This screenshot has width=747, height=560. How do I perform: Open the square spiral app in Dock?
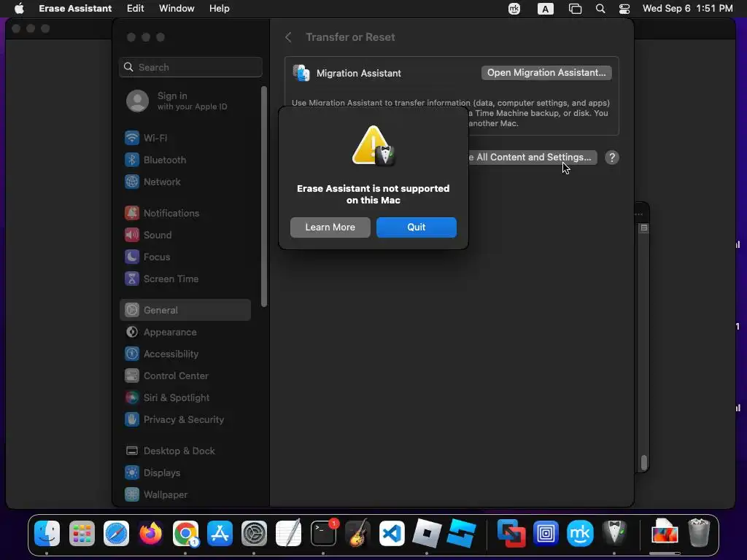click(546, 533)
